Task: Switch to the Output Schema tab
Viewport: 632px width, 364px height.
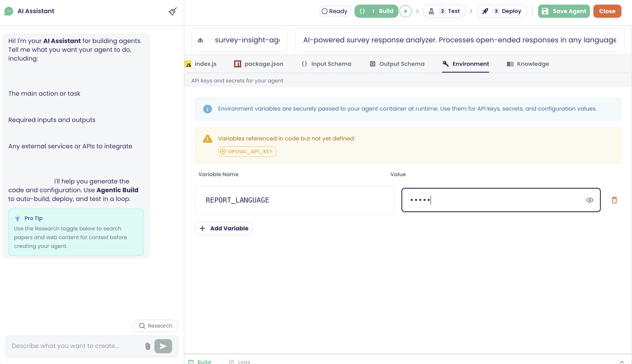Action: (x=397, y=64)
